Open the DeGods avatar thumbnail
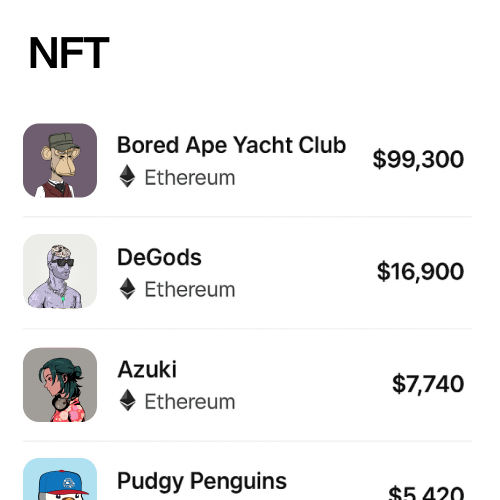Viewport: 500px width, 500px height. [60, 271]
